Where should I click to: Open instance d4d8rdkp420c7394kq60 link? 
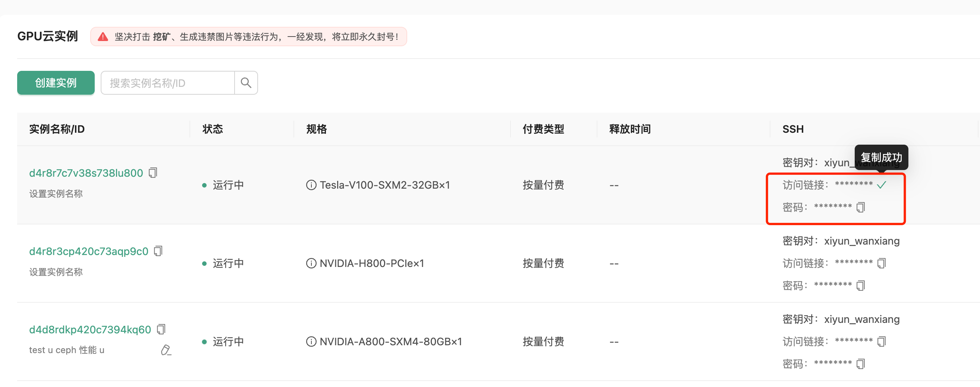point(90,330)
